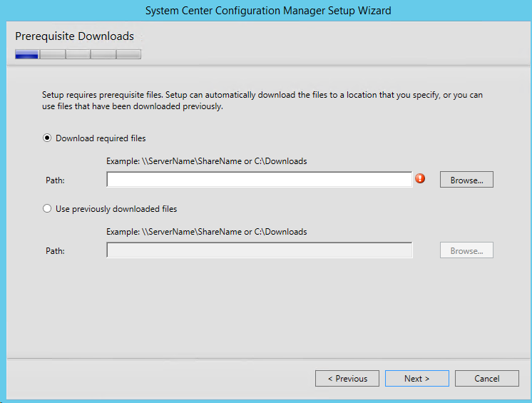Click Browse for Download required files path

click(466, 180)
